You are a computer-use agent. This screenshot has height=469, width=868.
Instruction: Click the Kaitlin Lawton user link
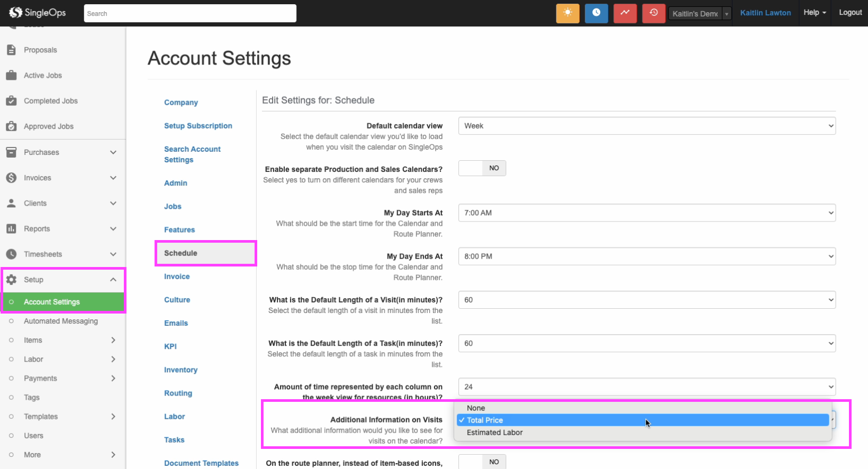tap(765, 13)
